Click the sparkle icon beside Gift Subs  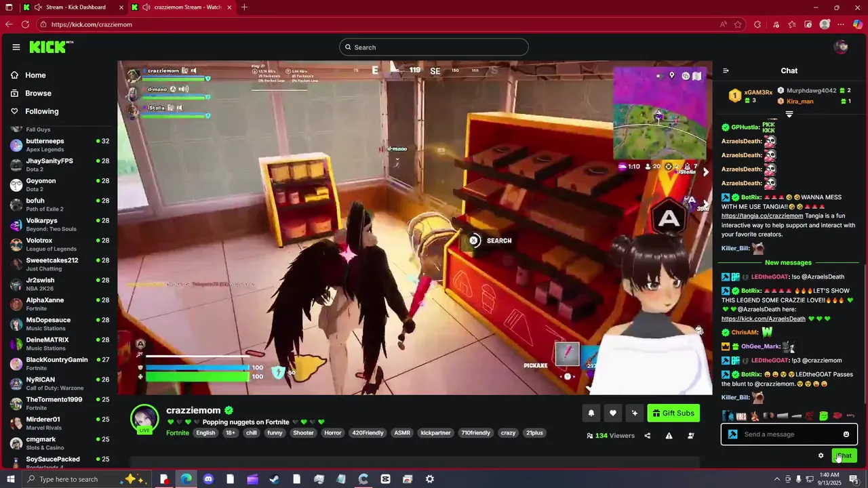635,413
